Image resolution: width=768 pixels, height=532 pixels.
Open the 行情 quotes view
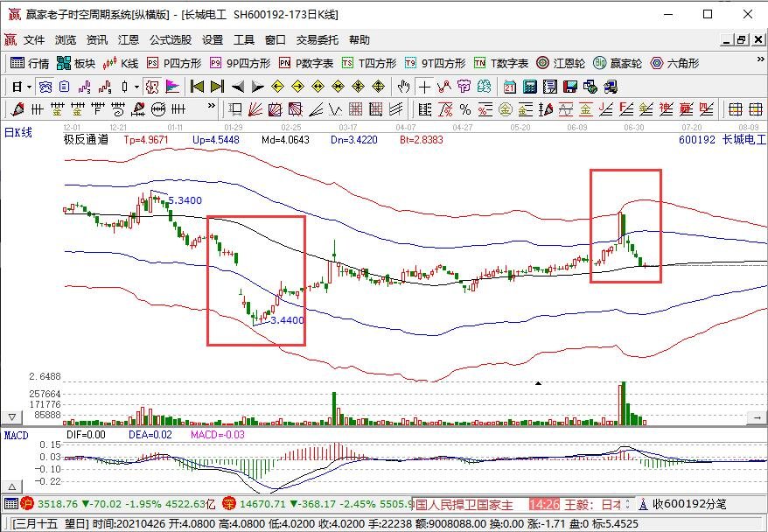(30, 63)
